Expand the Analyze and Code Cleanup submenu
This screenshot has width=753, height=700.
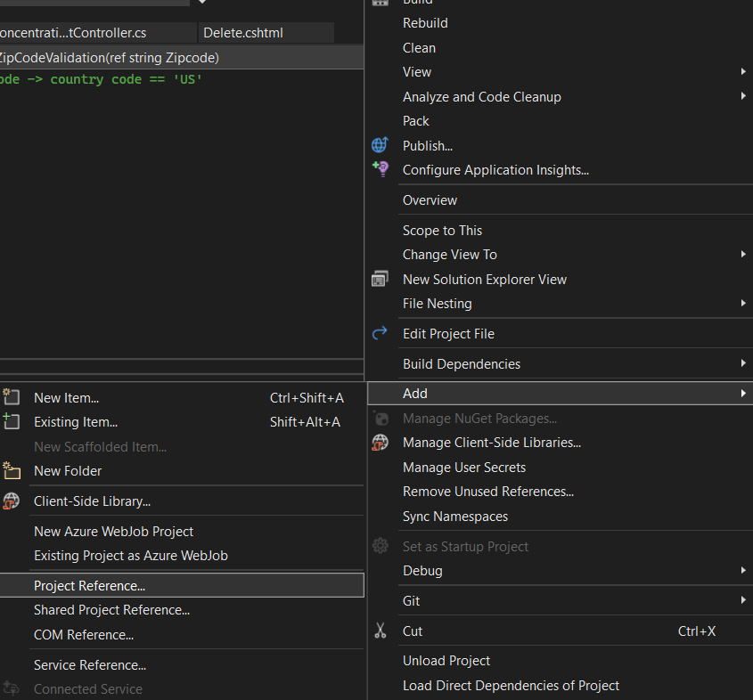[x=743, y=96]
